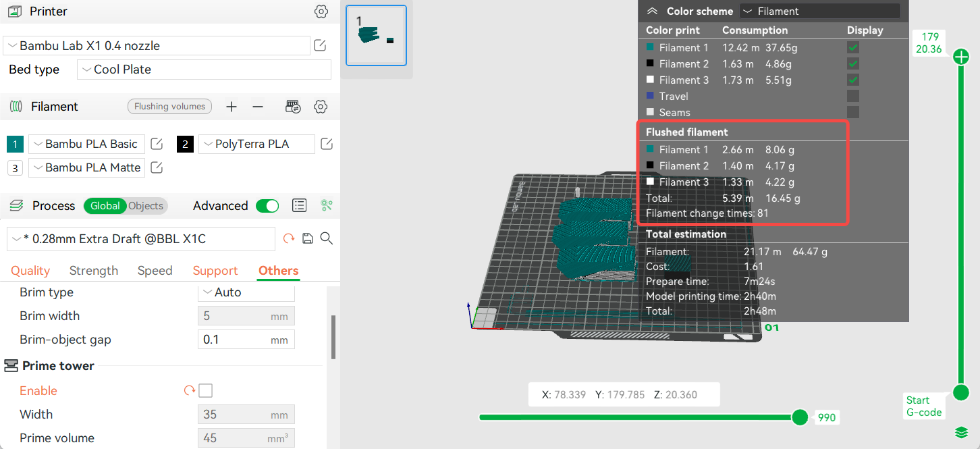Open the printer settings gear icon
The height and width of the screenshot is (449, 980).
(321, 11)
